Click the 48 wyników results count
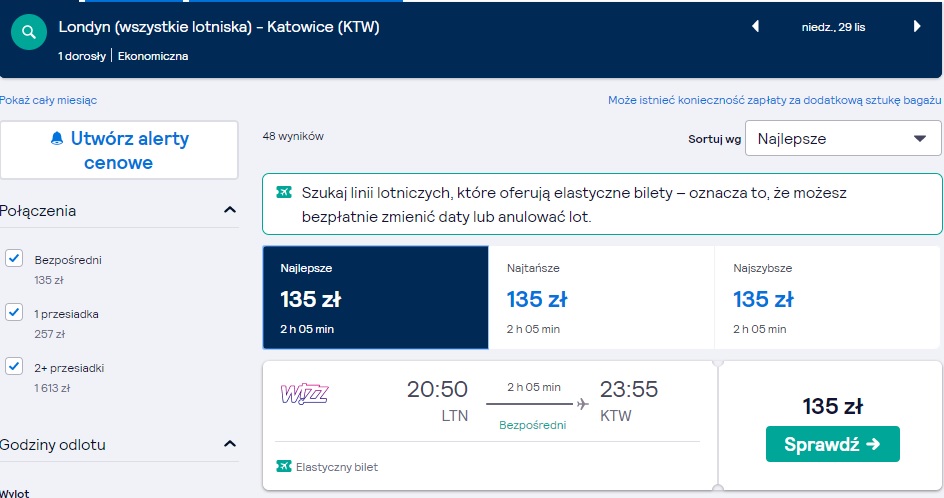This screenshot has width=944, height=498. click(x=293, y=136)
